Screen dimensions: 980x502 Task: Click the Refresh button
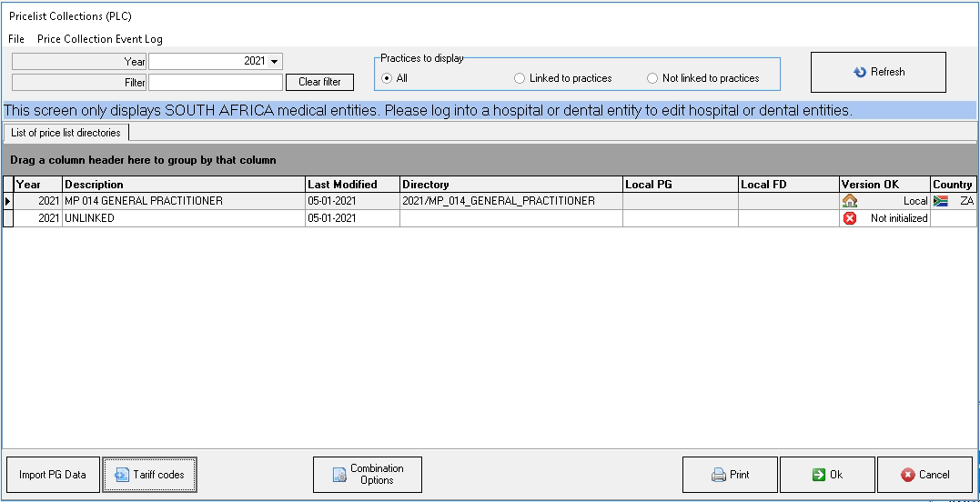coord(878,73)
